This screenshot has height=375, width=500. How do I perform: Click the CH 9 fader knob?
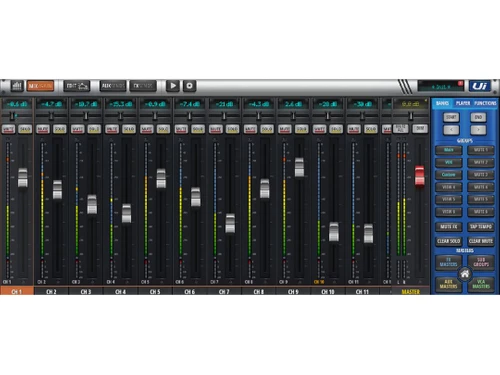[299, 167]
